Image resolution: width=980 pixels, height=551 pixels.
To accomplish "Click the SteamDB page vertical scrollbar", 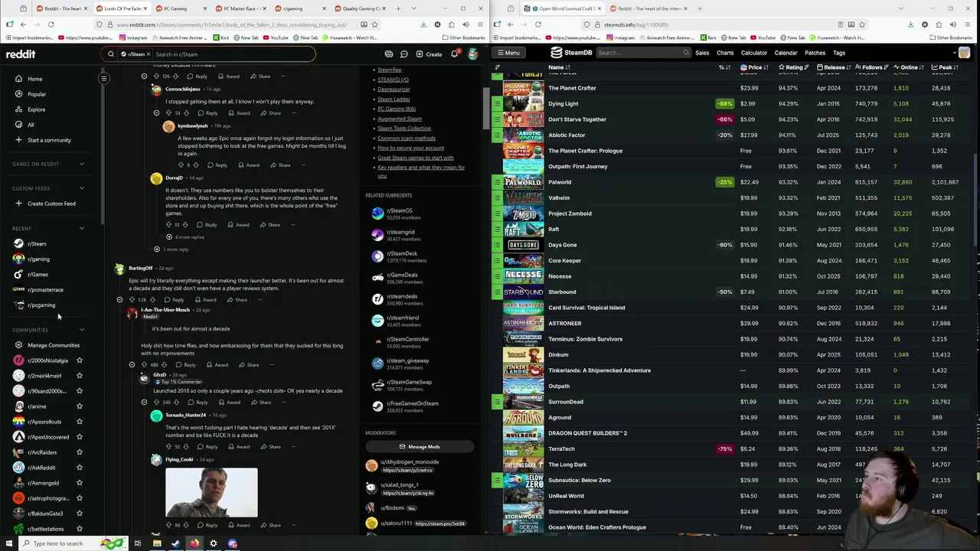I will (x=976, y=199).
